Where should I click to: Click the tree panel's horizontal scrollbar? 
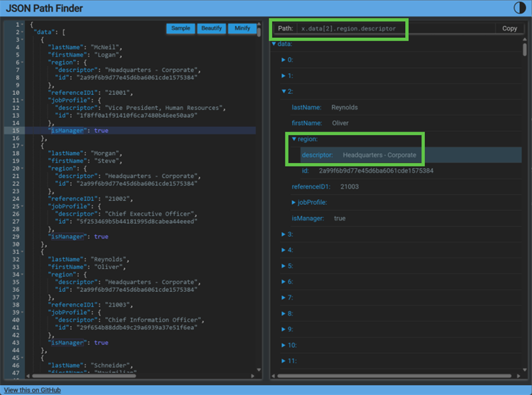[394, 376]
